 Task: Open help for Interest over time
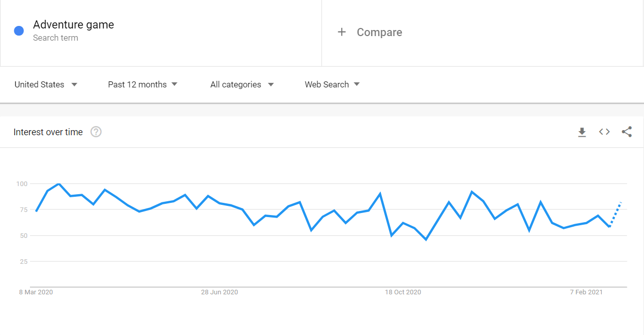click(96, 132)
